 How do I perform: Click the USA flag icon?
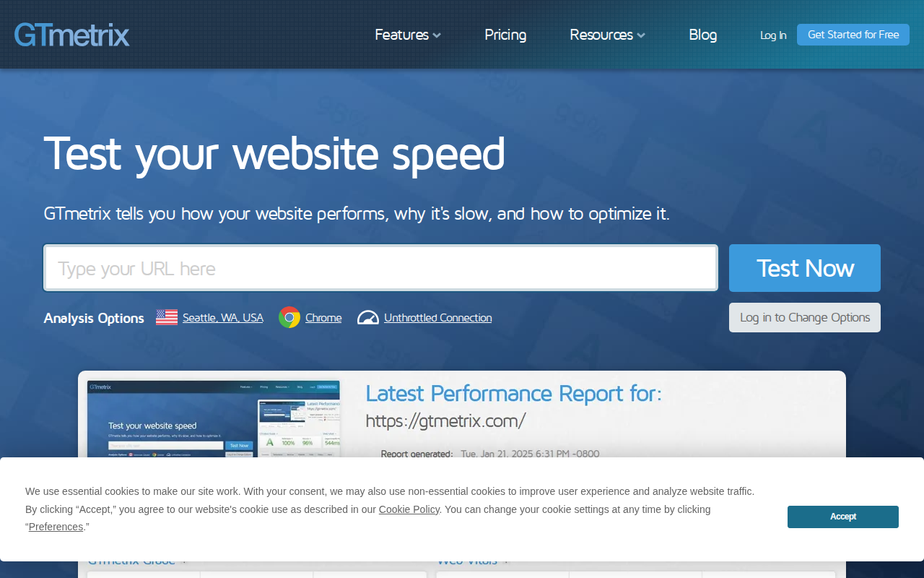(167, 317)
